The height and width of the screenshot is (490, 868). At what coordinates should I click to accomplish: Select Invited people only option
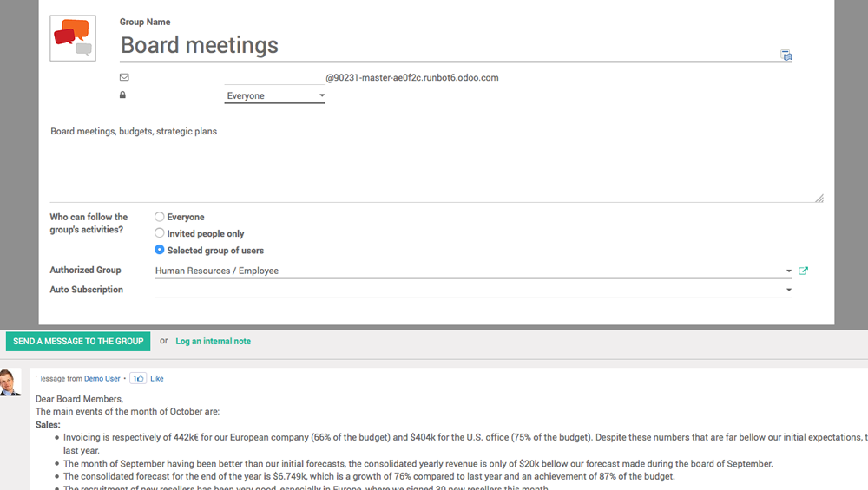pos(160,233)
